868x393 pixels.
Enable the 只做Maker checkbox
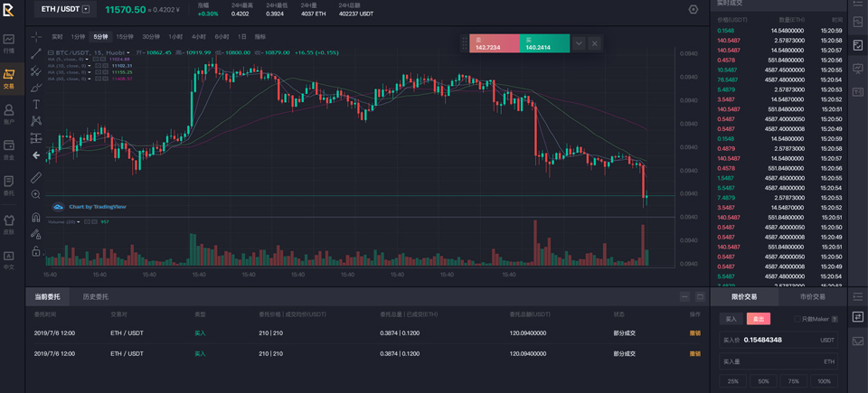[797, 319]
